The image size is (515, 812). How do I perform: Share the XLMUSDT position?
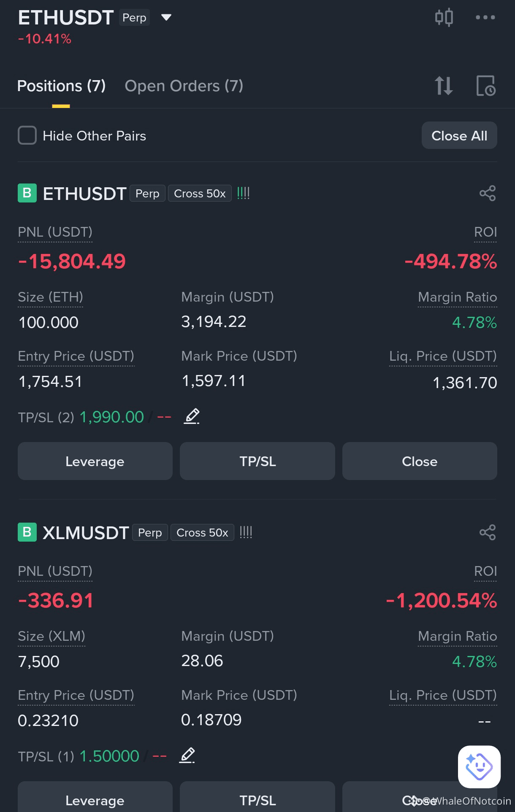point(488,532)
